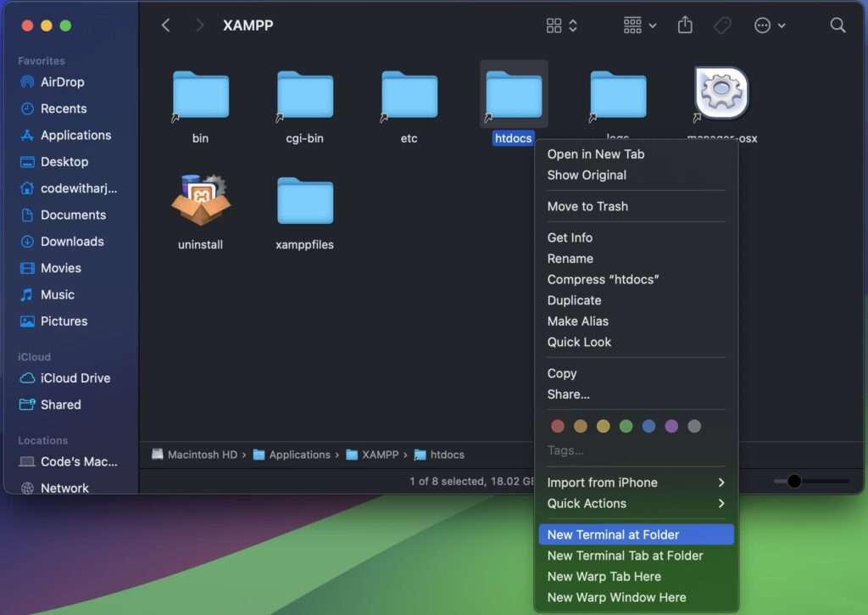This screenshot has height=615, width=868.
Task: Click htdocs in path bar
Action: [x=440, y=455]
